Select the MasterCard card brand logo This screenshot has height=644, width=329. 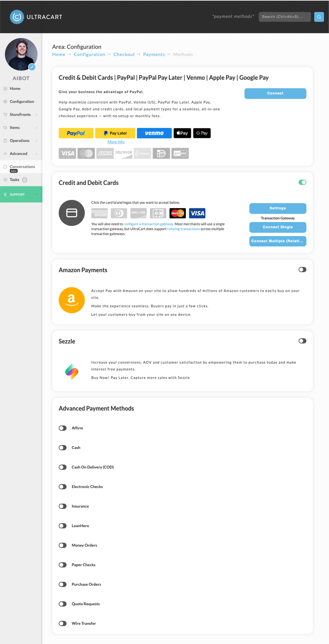coord(177,213)
